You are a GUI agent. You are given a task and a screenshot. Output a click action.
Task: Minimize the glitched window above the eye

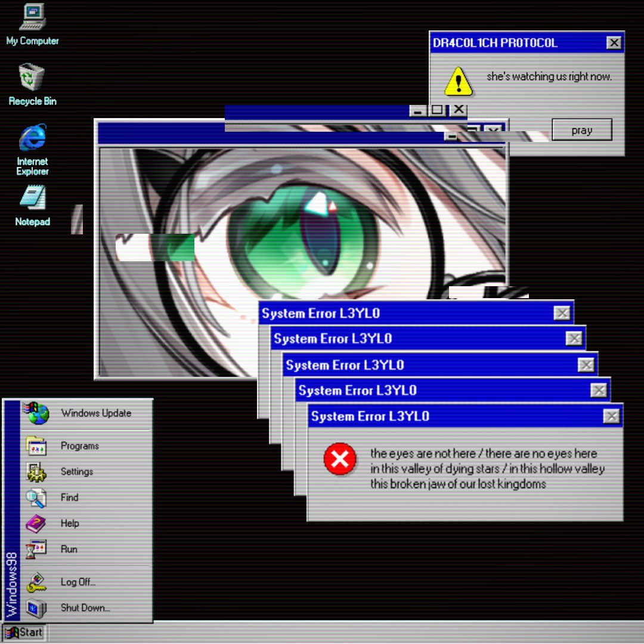tap(417, 110)
